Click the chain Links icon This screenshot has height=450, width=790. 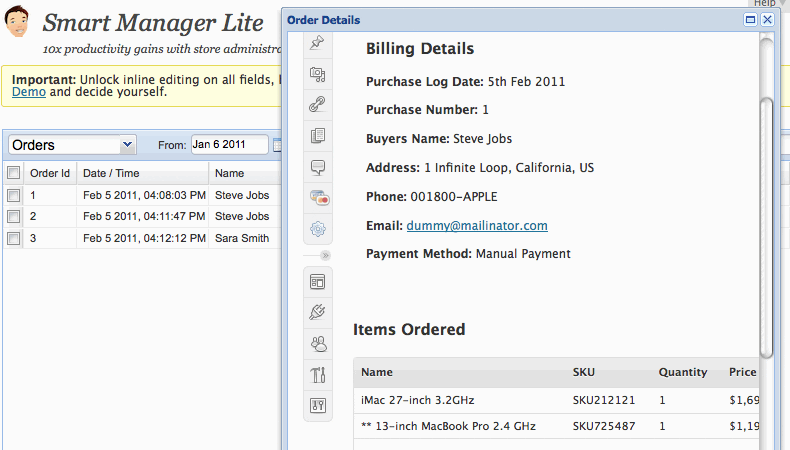pyautogui.click(x=317, y=104)
